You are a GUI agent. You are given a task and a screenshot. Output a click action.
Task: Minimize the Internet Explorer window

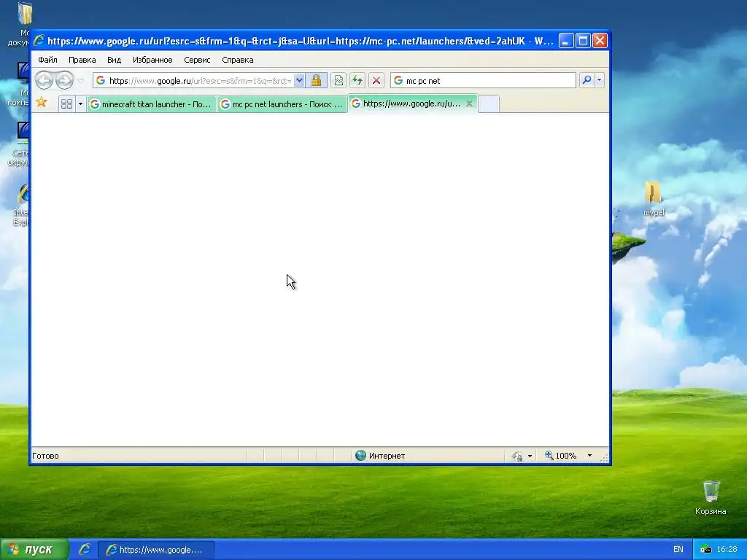point(565,41)
